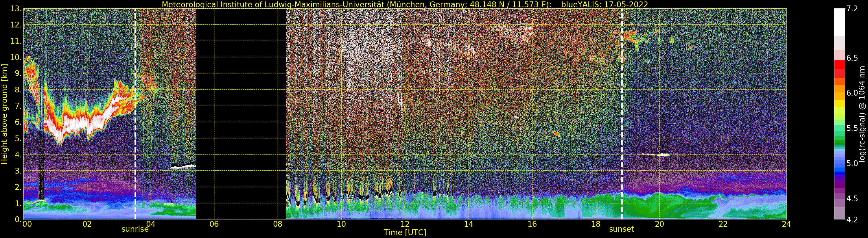This screenshot has height=238, width=868.
Task: Click the 08 tick on the time axis
Action: point(278,224)
